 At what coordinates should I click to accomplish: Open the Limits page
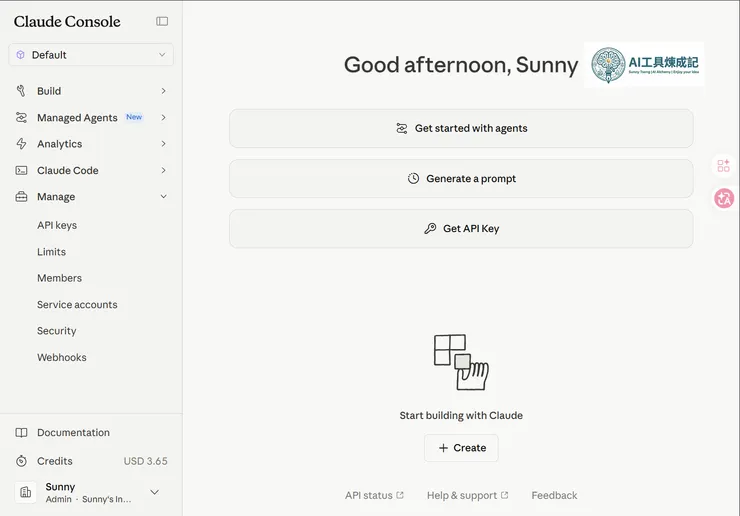pyautogui.click(x=51, y=252)
